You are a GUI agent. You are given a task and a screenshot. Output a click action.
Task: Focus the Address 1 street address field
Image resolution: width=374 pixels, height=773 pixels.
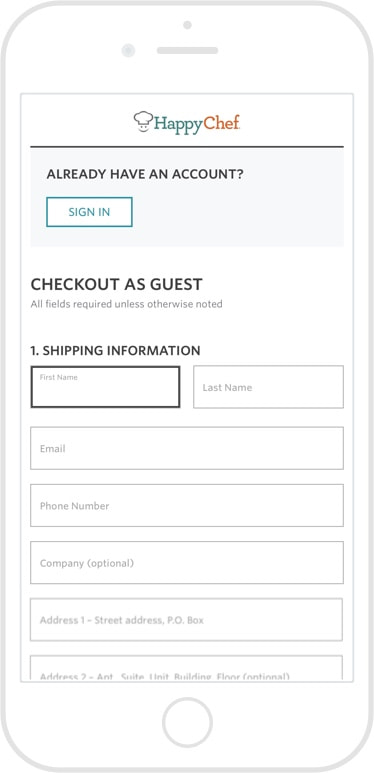coord(186,620)
